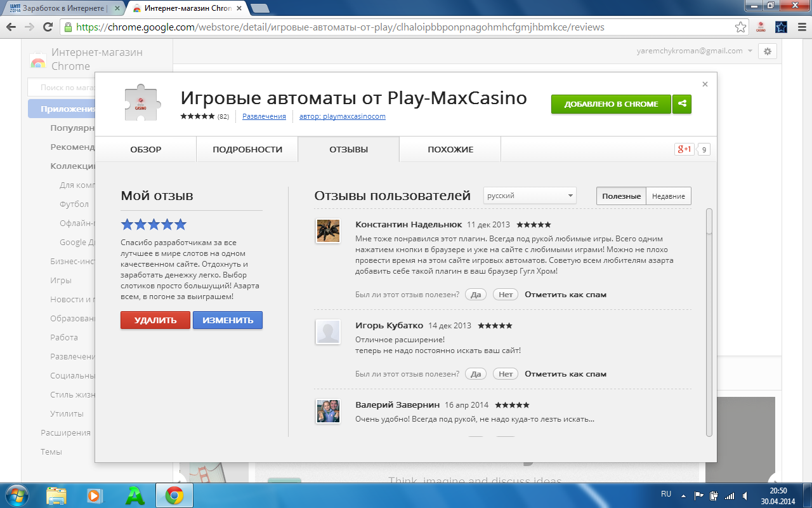This screenshot has width=812, height=508.
Task: Click Да under Игорь Кубатко's review
Action: point(476,374)
